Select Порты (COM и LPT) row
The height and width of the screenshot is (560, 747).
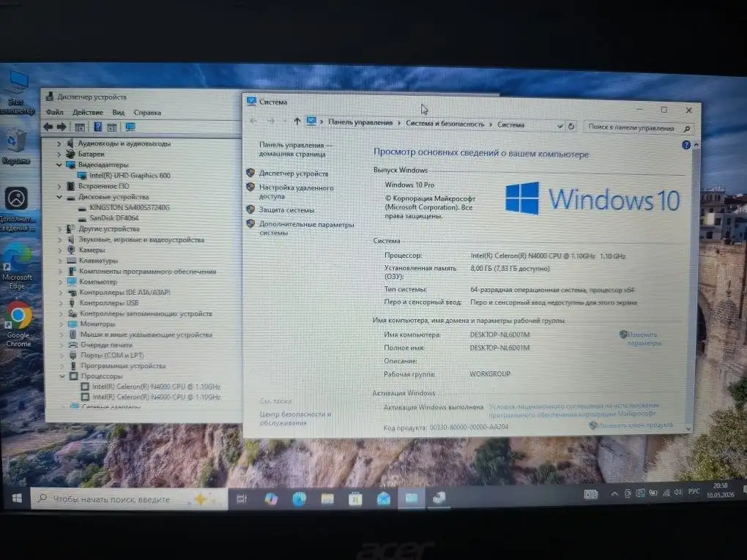[112, 355]
